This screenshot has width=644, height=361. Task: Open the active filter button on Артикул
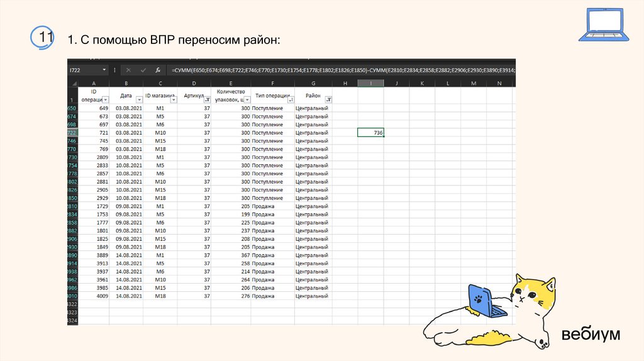pos(207,100)
